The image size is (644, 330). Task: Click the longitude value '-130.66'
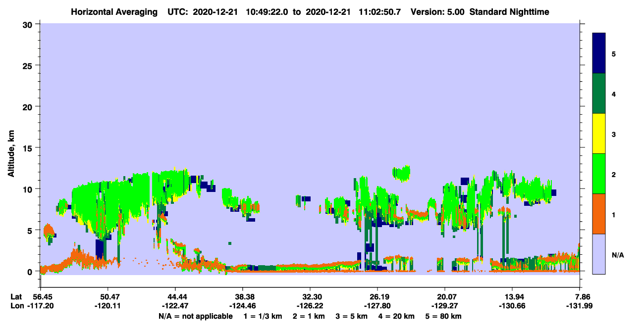pyautogui.click(x=513, y=306)
